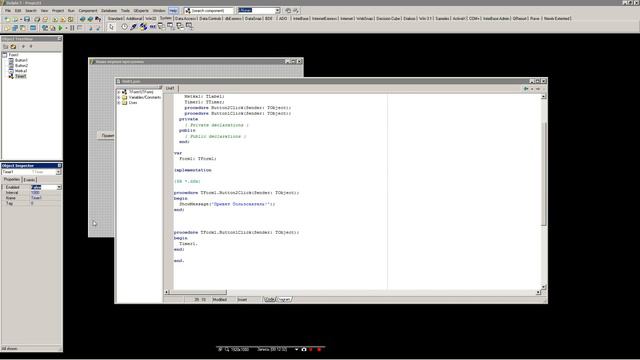Click the Interval property value 1000

tap(36, 193)
